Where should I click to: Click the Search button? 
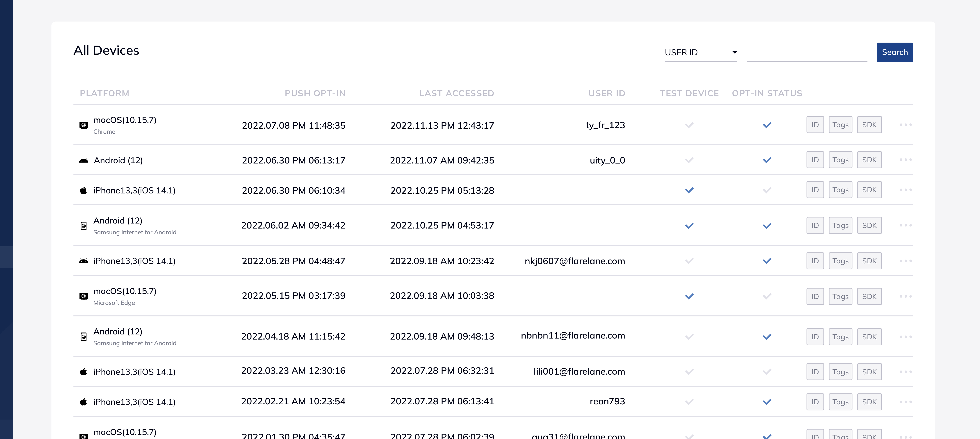895,52
